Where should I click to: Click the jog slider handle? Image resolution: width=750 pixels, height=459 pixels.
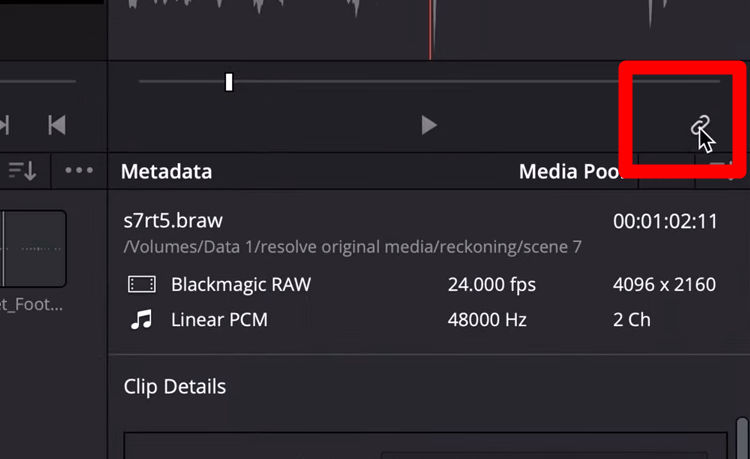[229, 82]
